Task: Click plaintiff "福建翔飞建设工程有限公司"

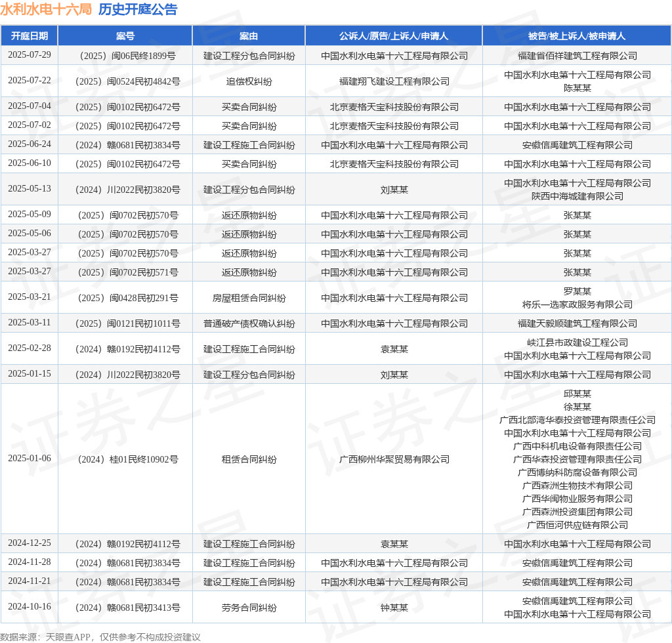Action: pyautogui.click(x=394, y=81)
